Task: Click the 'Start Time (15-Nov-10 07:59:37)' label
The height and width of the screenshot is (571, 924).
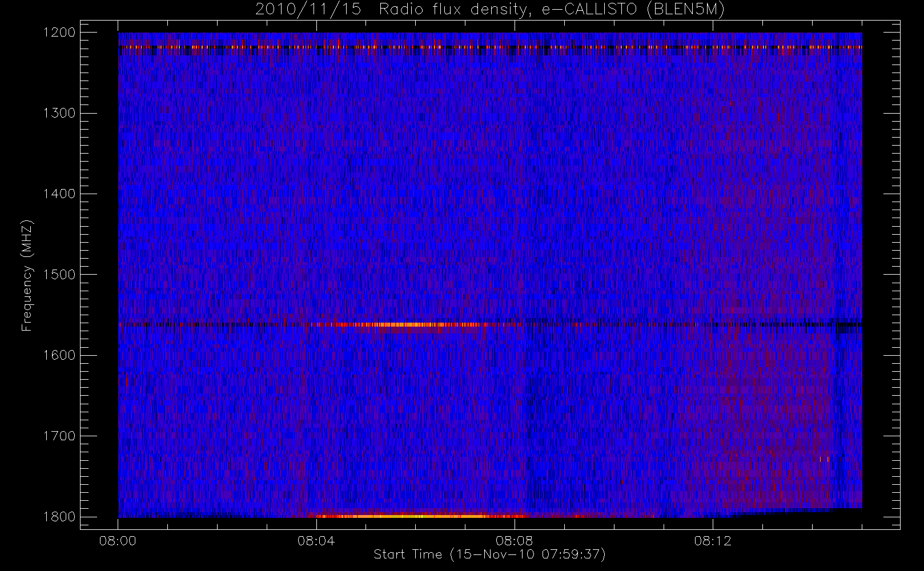Action: [489, 554]
